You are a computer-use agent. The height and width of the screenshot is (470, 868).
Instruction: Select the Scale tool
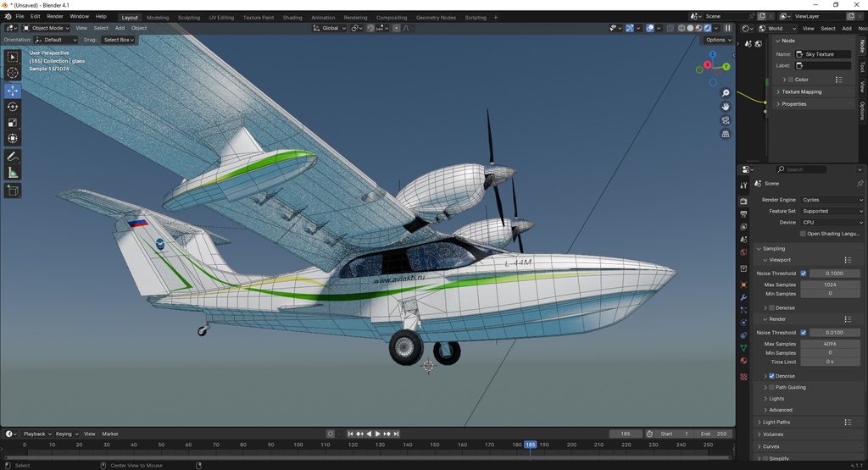13,123
